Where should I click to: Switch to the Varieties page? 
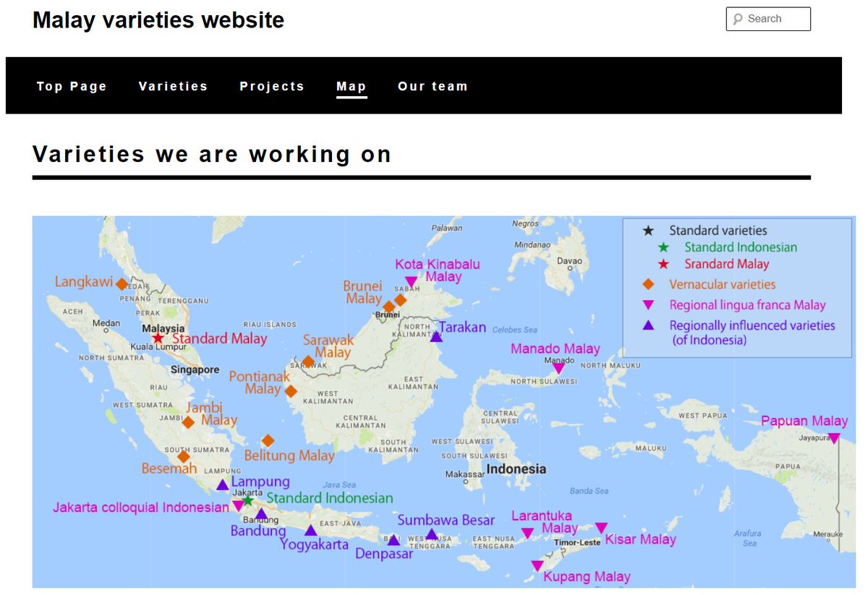[x=173, y=86]
